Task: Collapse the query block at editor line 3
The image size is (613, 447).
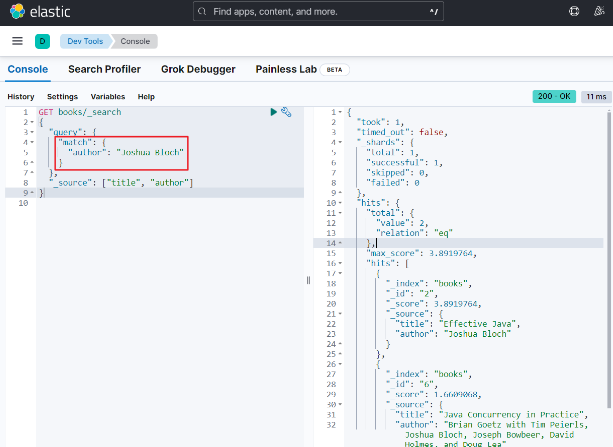Action: click(x=32, y=132)
